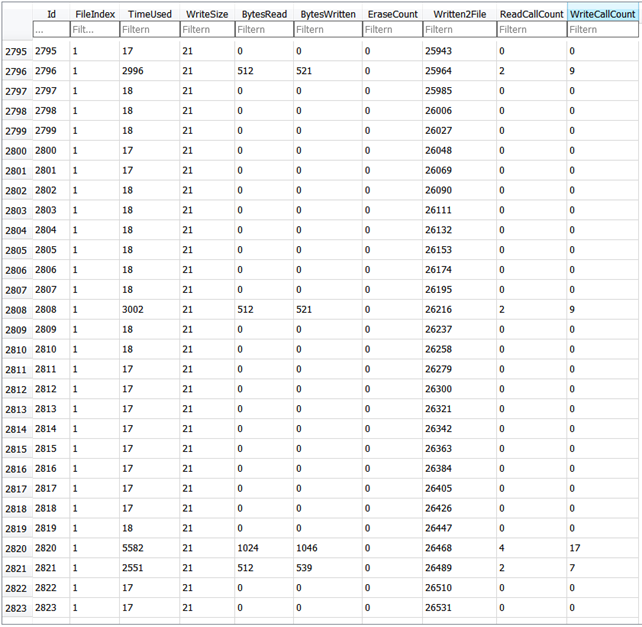The image size is (642, 627).
Task: Focus the WriteCallCount filter field
Action: pyautogui.click(x=603, y=29)
